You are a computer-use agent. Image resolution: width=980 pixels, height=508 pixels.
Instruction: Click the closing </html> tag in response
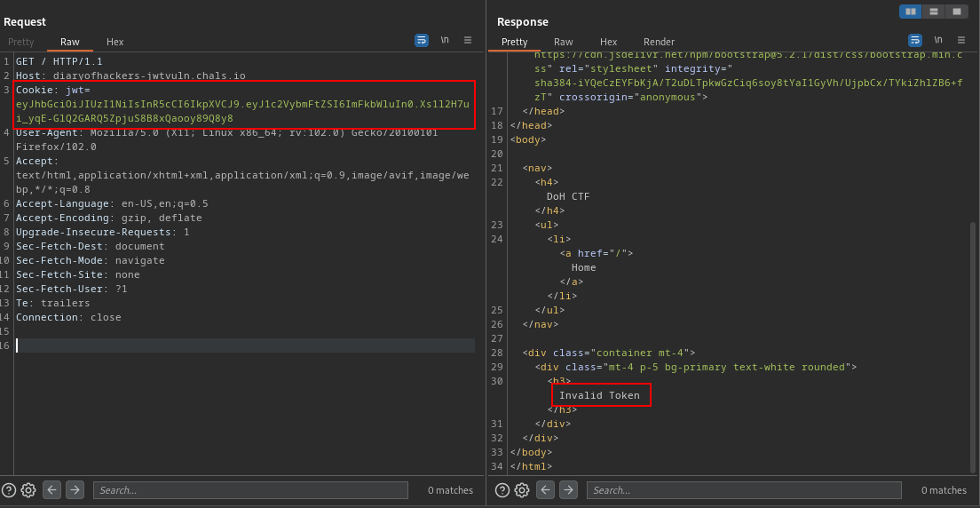(531, 466)
